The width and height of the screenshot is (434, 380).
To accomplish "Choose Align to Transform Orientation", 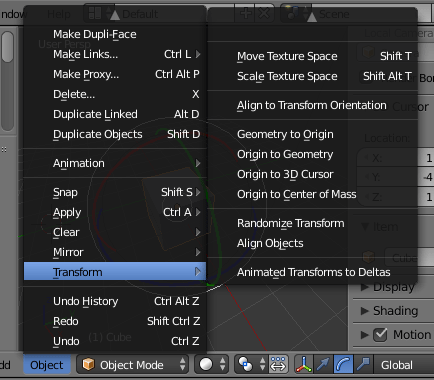I will click(x=312, y=105).
